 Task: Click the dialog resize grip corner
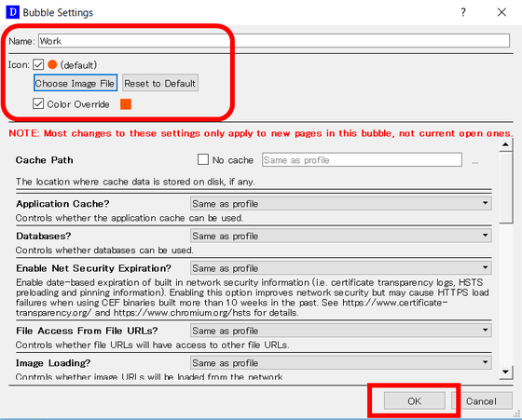[517, 413]
